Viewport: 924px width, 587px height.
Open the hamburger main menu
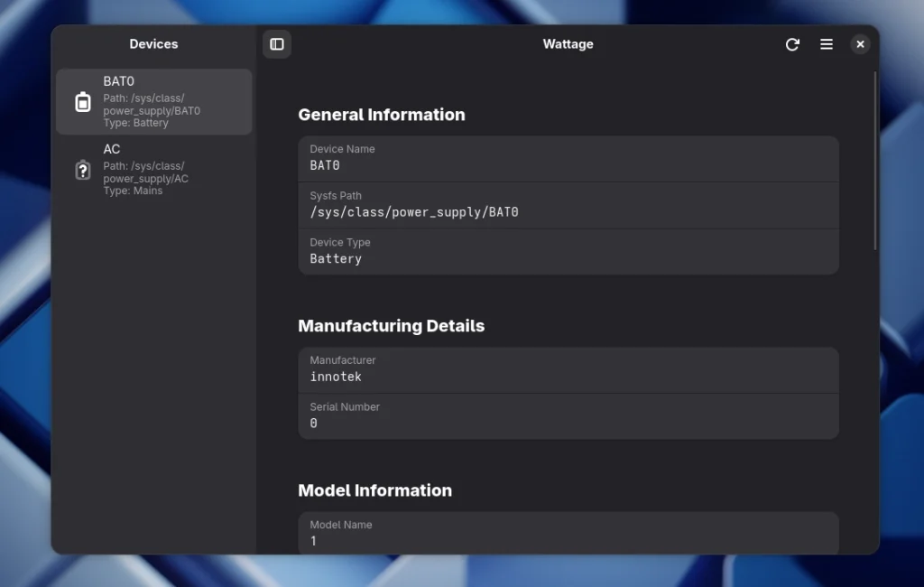[826, 44]
